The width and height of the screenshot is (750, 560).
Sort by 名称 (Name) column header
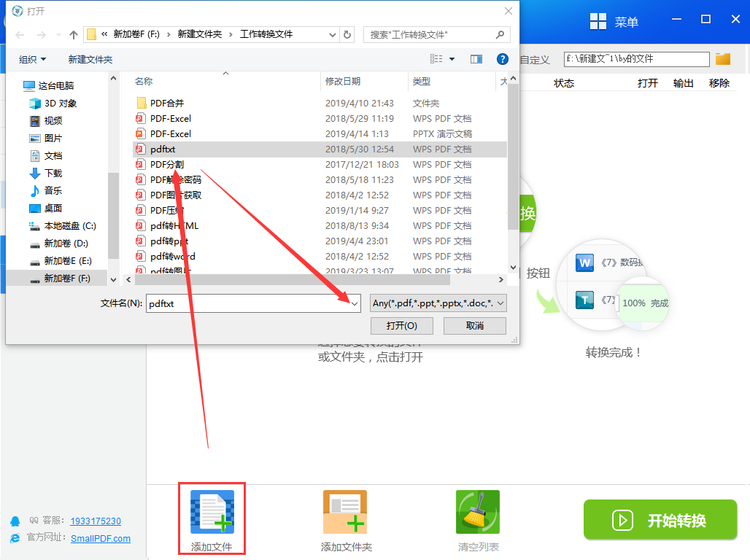pyautogui.click(x=144, y=81)
